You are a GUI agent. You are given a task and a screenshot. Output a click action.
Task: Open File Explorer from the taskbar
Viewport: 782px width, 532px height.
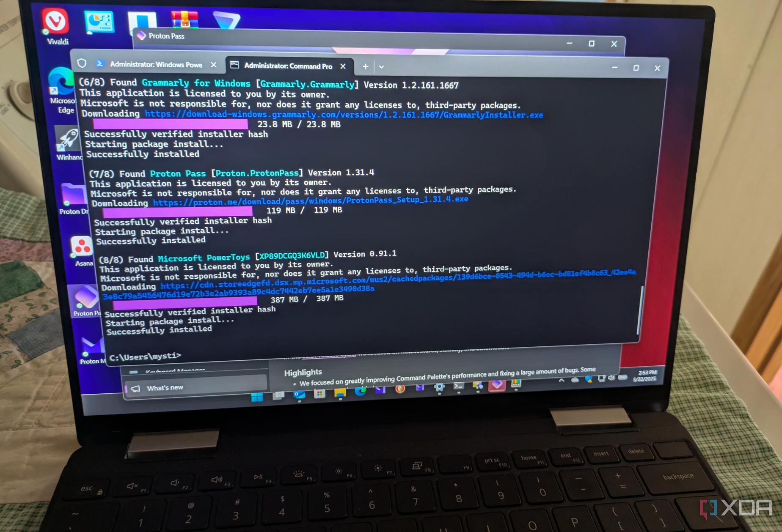tap(340, 393)
